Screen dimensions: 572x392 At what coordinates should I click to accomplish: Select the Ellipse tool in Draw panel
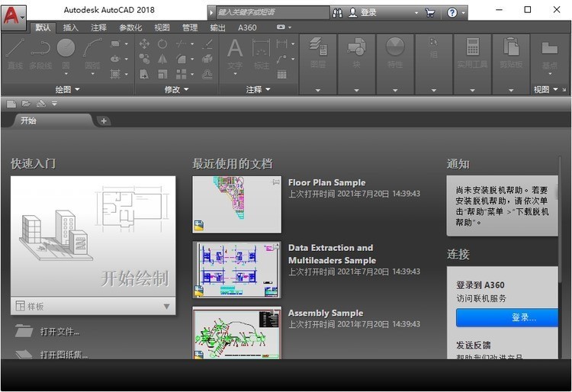pyautogui.click(x=115, y=59)
